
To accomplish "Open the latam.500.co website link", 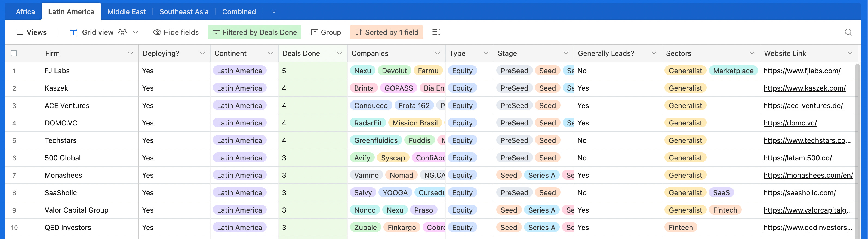I will pos(797,158).
